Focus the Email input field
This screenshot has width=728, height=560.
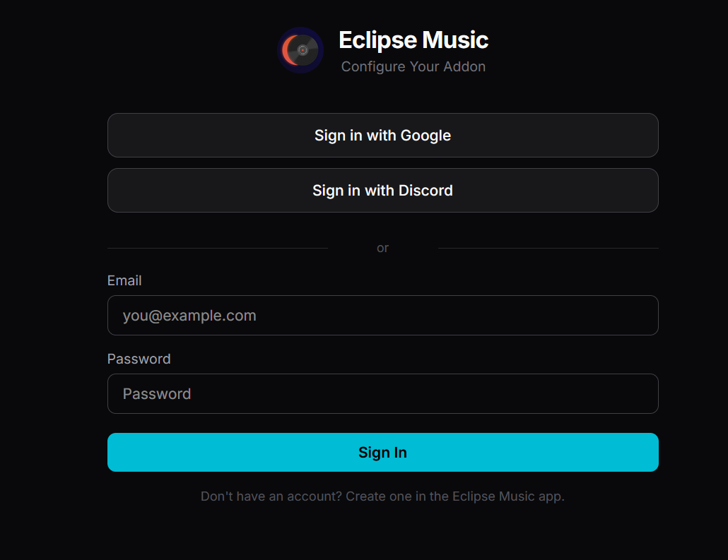(x=382, y=316)
